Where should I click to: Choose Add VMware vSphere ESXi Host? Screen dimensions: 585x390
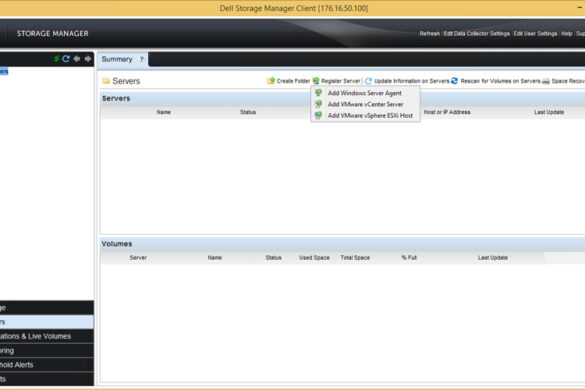365,115
